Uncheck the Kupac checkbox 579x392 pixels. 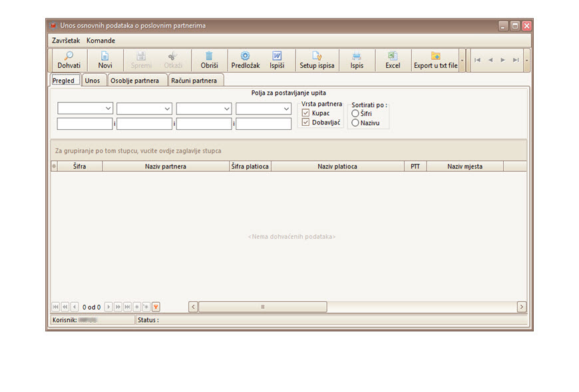click(305, 113)
